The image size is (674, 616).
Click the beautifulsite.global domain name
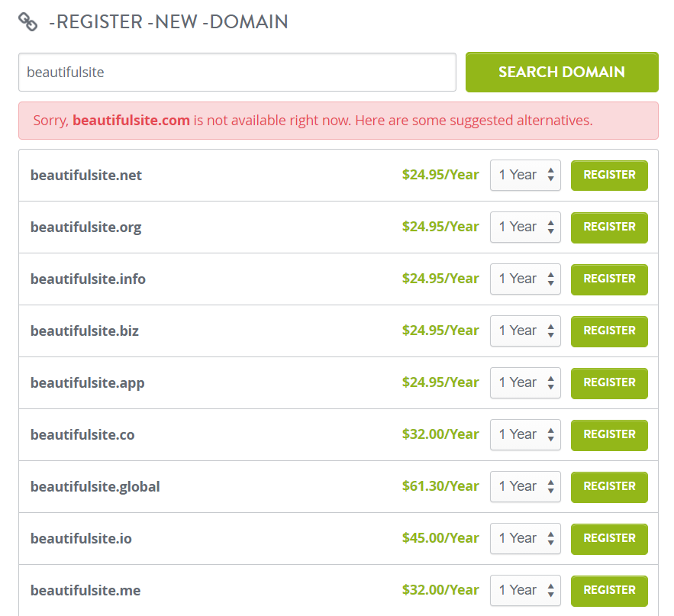(95, 487)
